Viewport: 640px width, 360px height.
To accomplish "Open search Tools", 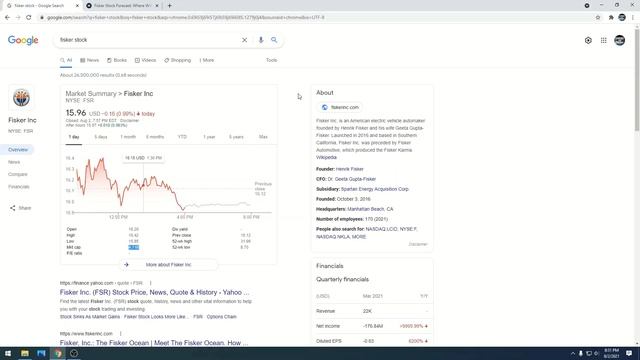I will (x=271, y=60).
